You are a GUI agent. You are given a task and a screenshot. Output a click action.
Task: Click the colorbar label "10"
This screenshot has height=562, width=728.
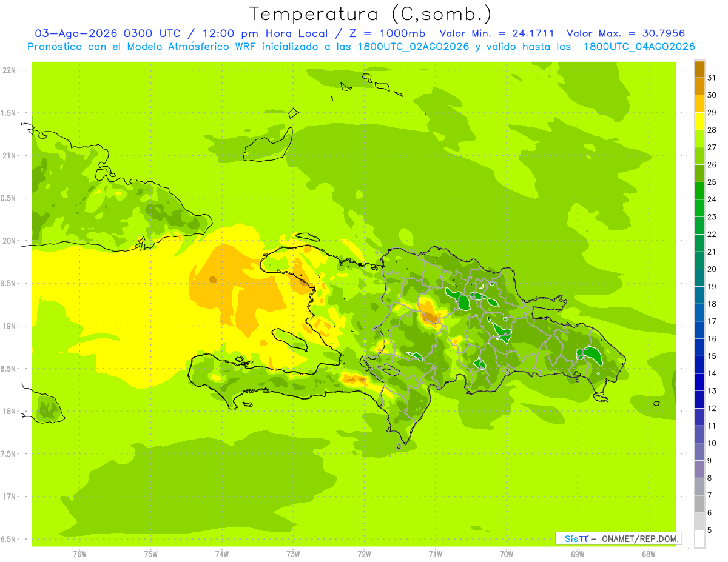click(712, 443)
